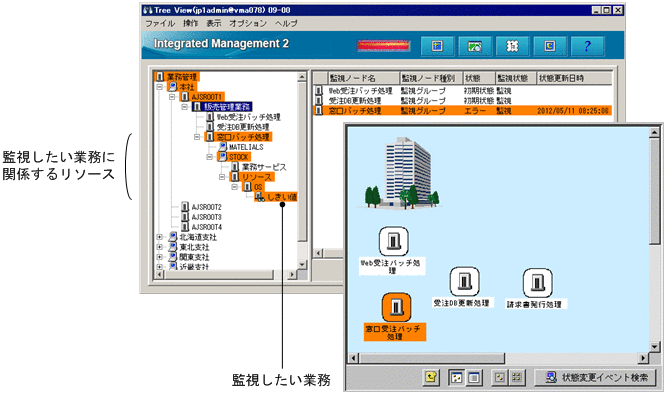This screenshot has width=668, height=396.
Task: Click the small two-dot icon layout button
Action: click(x=500, y=377)
